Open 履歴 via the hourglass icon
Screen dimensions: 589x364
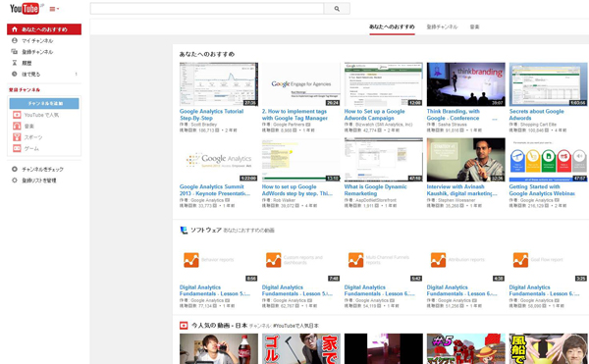point(15,63)
